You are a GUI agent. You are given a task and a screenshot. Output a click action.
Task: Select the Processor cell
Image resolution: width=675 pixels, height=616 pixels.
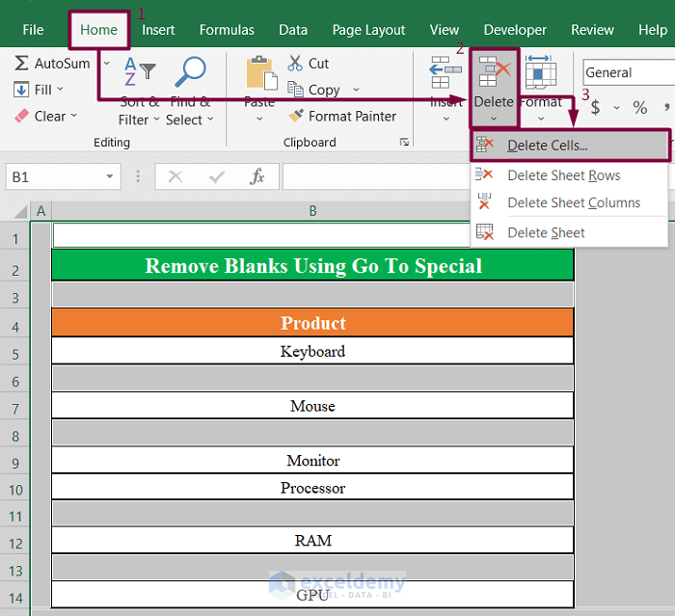pos(312,487)
